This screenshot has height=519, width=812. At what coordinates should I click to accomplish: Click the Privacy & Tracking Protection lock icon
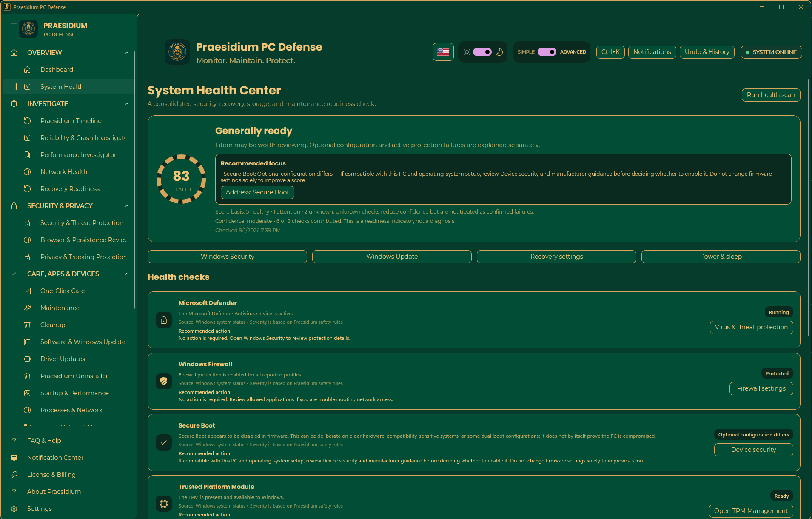click(27, 257)
